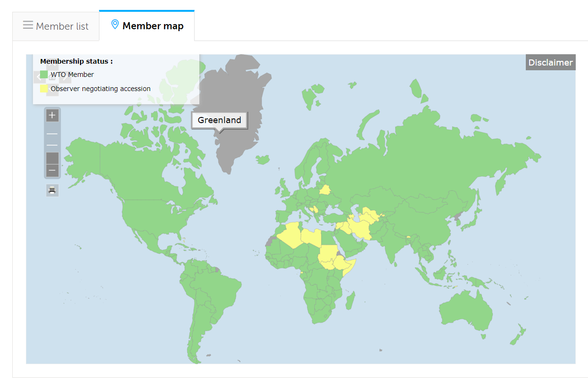
Task: Print the map using the printer icon
Action: point(52,191)
